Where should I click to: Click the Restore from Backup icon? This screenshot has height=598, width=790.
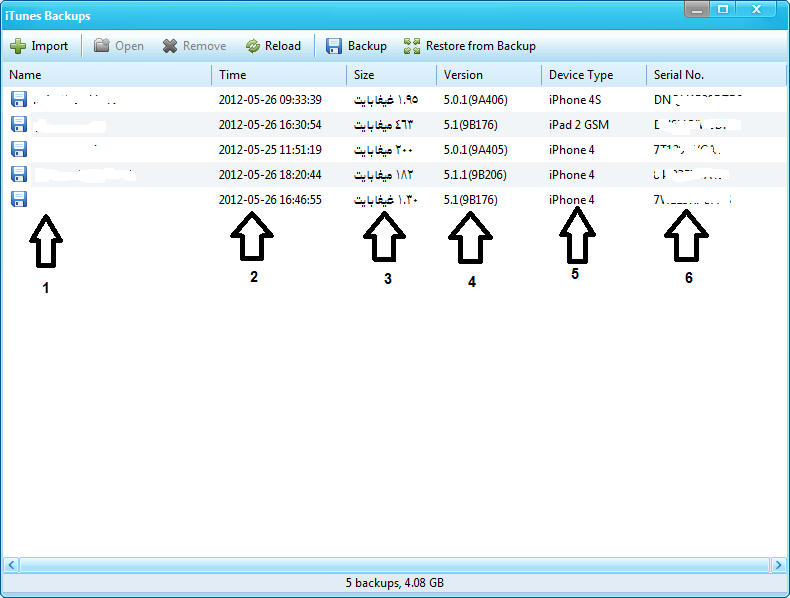412,46
